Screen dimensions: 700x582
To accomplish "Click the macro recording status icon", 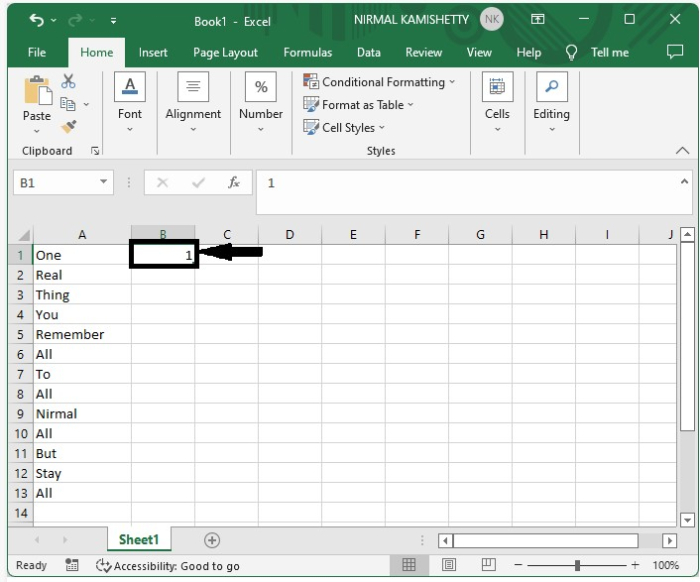I will 71,565.
